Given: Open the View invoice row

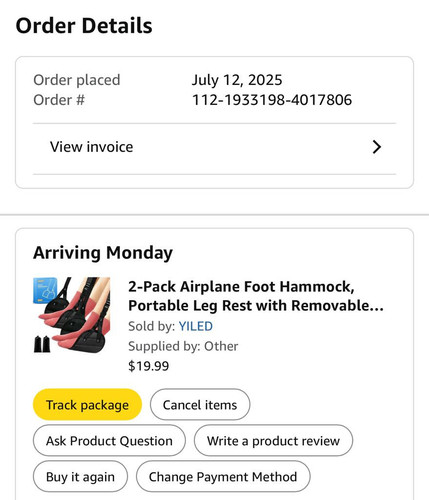Looking at the screenshot, I should pos(214,149).
